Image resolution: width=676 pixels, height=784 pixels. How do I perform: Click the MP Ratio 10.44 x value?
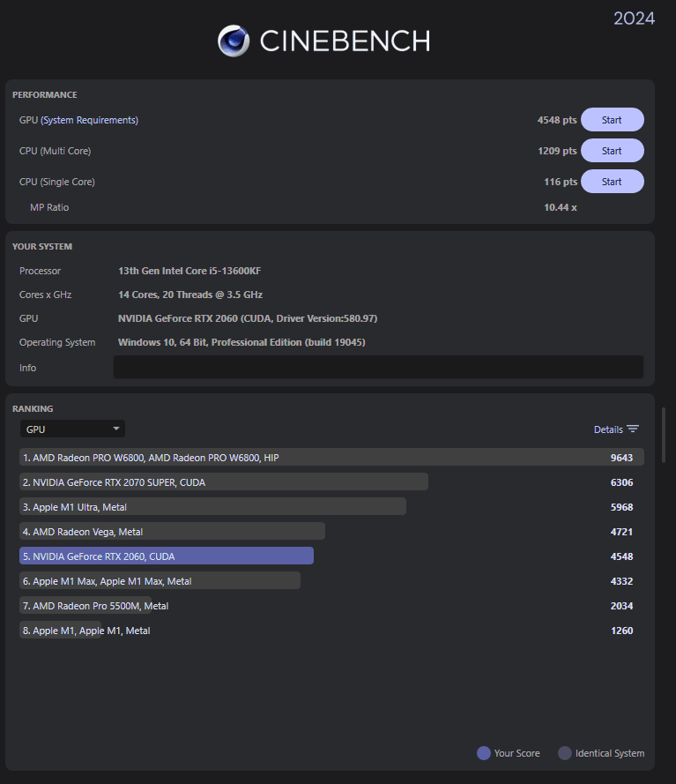pyautogui.click(x=560, y=207)
